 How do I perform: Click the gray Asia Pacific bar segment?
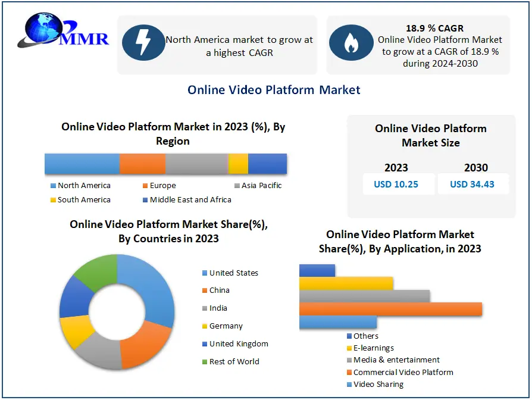(x=197, y=164)
